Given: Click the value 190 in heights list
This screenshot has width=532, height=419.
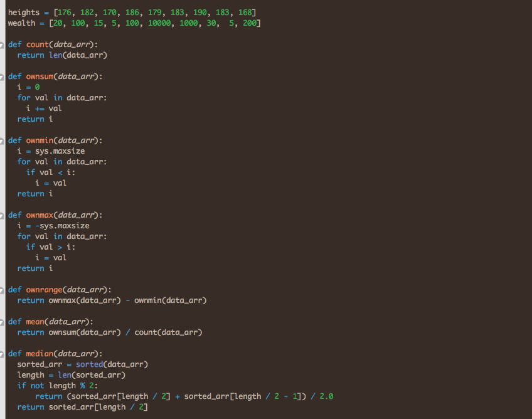Looking at the screenshot, I should pos(200,13).
